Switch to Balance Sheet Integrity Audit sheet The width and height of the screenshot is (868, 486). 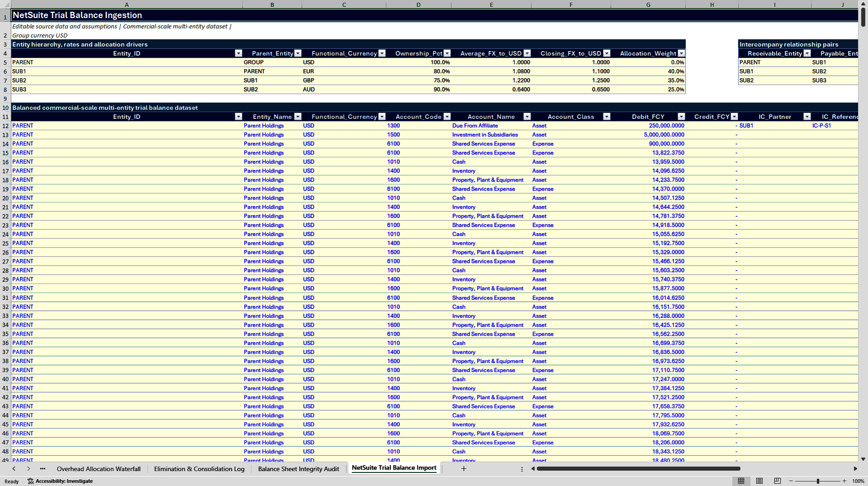(298, 469)
